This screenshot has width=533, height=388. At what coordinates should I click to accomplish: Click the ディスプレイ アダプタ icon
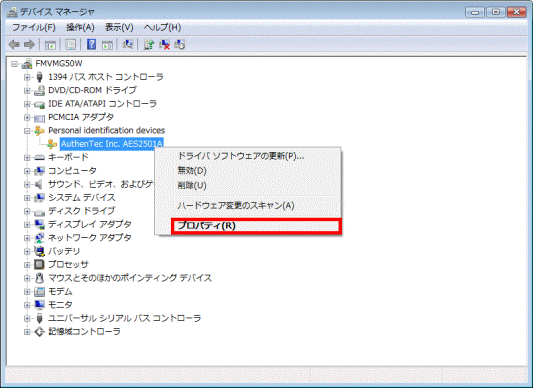(x=39, y=224)
